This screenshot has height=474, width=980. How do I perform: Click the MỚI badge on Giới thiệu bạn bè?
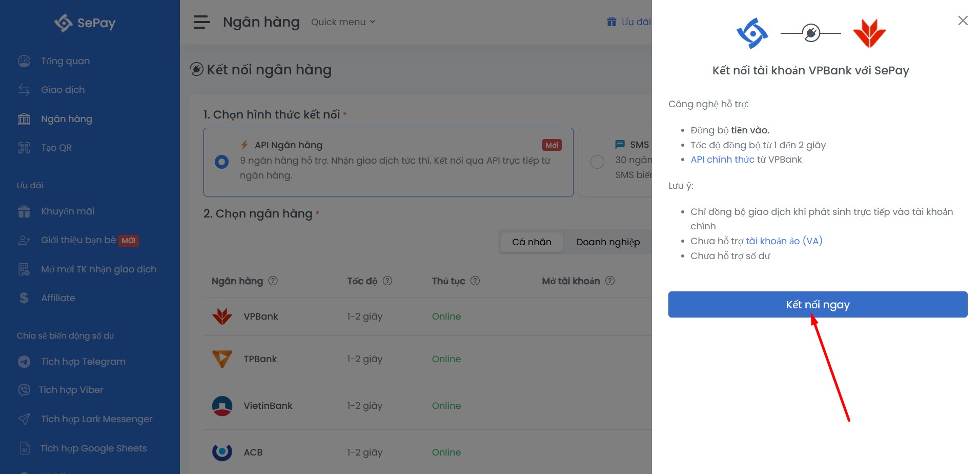pos(129,241)
